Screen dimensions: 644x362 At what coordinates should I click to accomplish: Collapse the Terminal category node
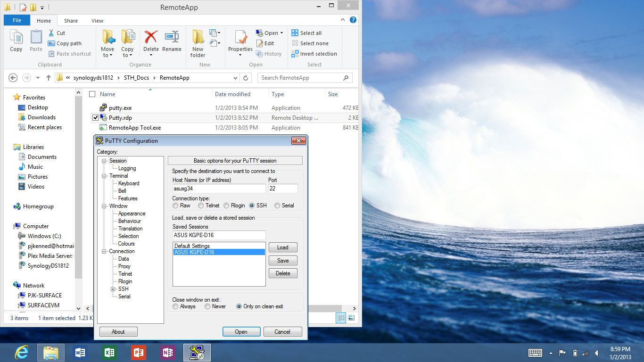[x=104, y=176]
